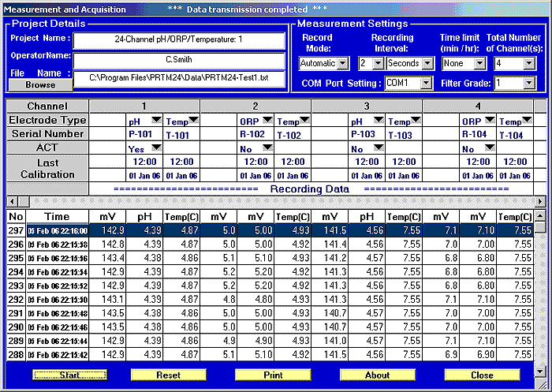552x392 pixels.
Task: Open the Record Mode Automatic dropdown
Action: click(x=342, y=64)
